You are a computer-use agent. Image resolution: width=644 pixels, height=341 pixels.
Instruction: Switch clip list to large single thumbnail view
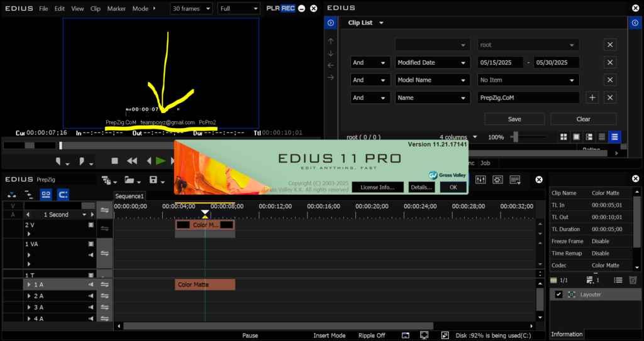[576, 137]
